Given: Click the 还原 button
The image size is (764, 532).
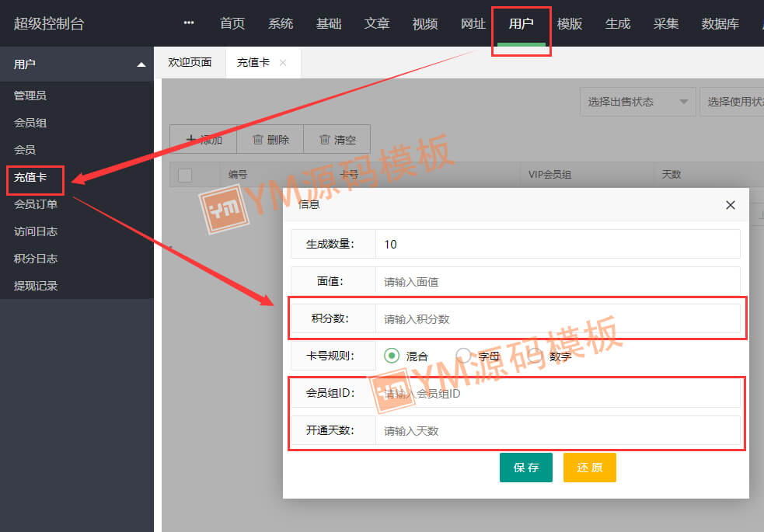Looking at the screenshot, I should click(589, 468).
